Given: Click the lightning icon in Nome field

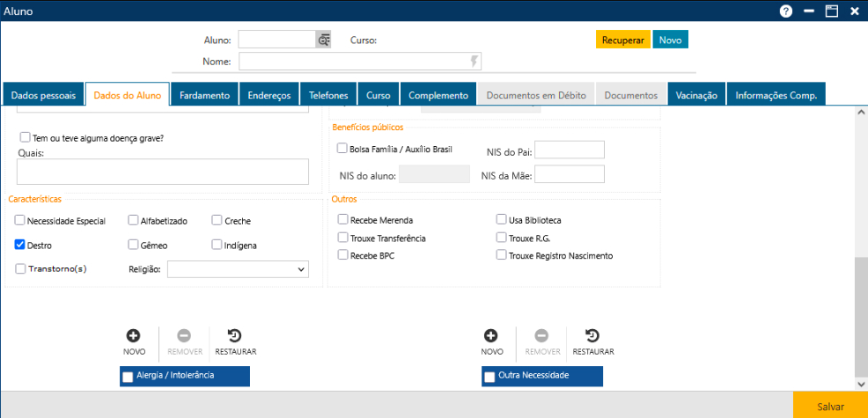Looking at the screenshot, I should [474, 62].
